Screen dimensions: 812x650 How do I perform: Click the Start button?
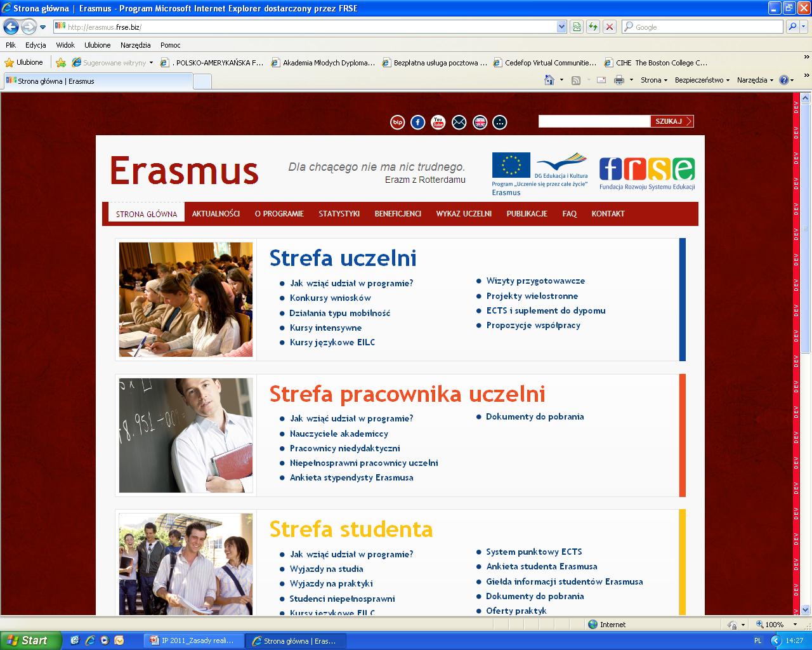[31, 640]
